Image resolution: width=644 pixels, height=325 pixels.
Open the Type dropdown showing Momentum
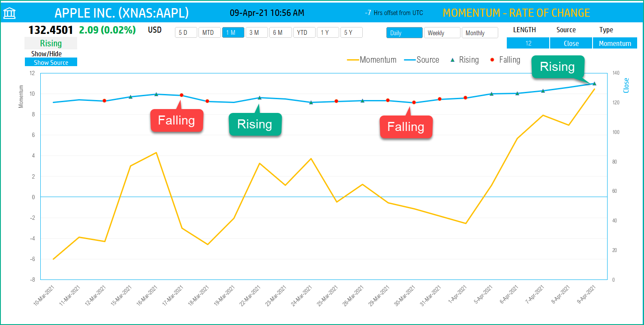[x=615, y=43]
